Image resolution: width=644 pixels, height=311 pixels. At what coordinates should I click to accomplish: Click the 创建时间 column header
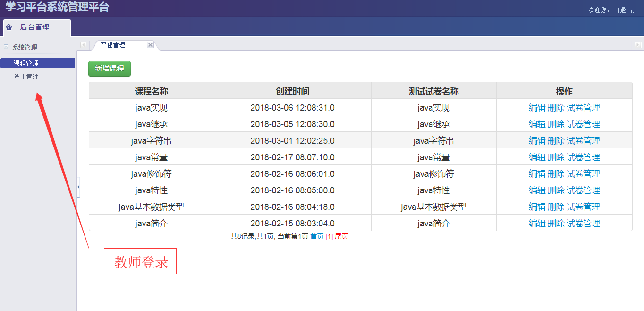click(x=293, y=91)
